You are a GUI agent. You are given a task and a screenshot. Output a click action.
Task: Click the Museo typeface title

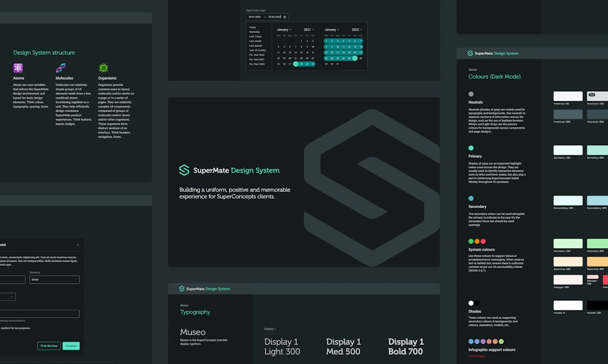pos(193,332)
